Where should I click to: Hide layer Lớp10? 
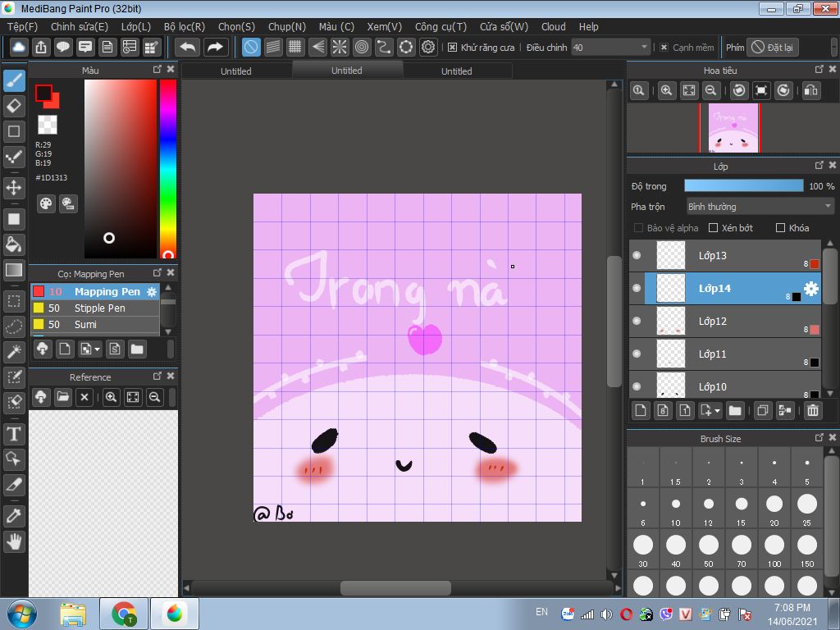click(637, 386)
